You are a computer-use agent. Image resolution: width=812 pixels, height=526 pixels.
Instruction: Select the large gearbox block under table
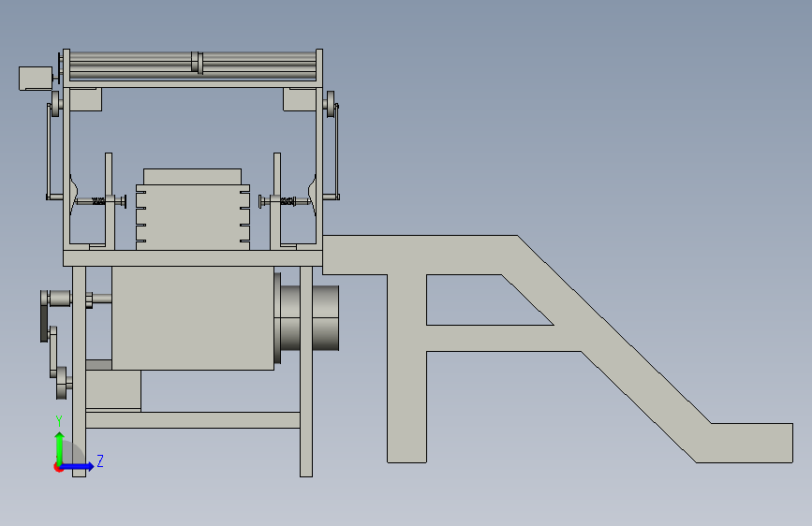click(x=193, y=318)
